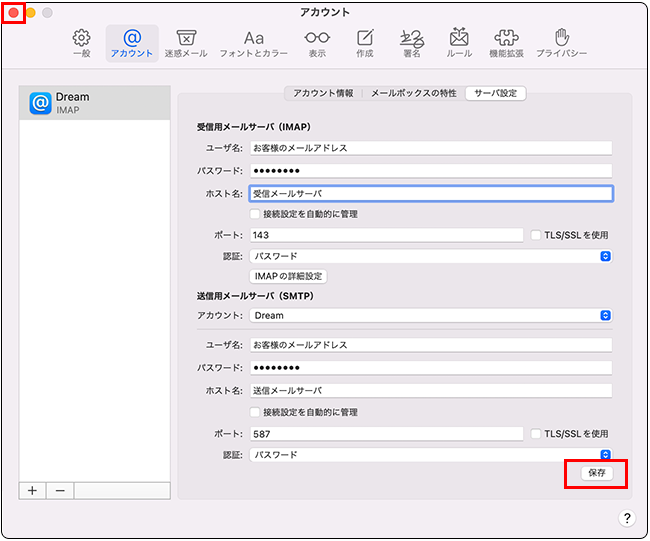Viewport: 650px width, 541px height.
Task: Open the Rules (ルール) preferences pane
Action: (459, 43)
